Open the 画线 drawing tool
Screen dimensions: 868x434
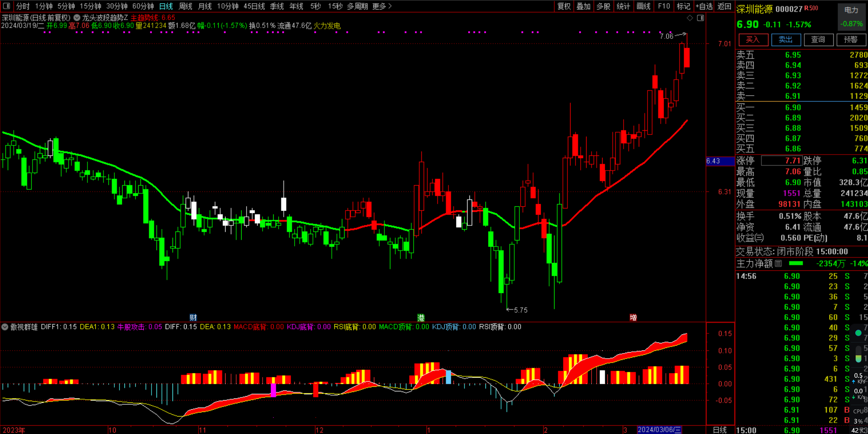(643, 6)
